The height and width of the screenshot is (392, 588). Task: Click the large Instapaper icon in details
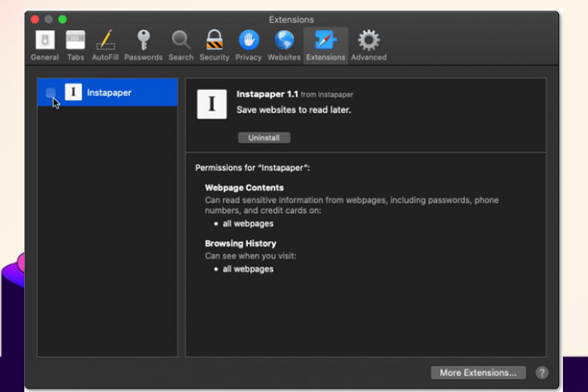tap(212, 104)
